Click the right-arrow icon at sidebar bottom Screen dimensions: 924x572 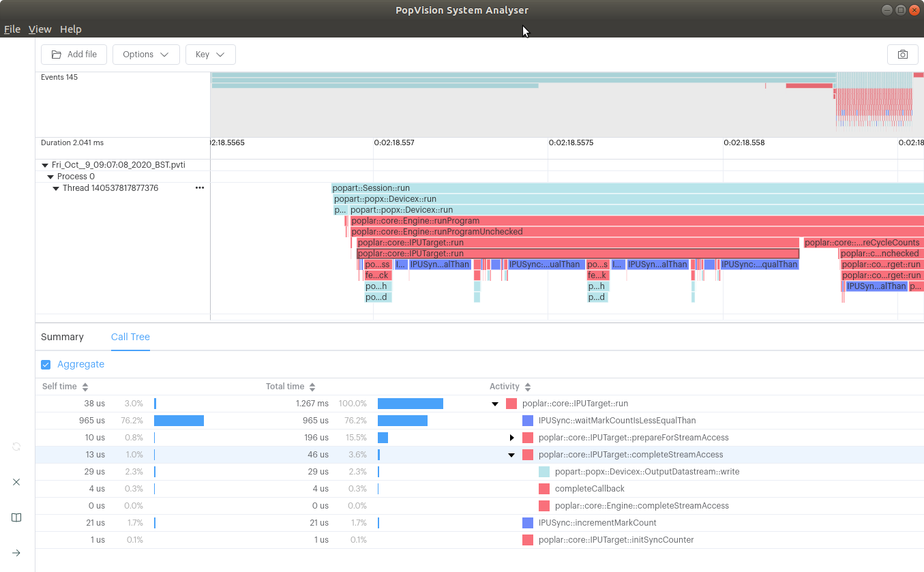[x=16, y=553]
